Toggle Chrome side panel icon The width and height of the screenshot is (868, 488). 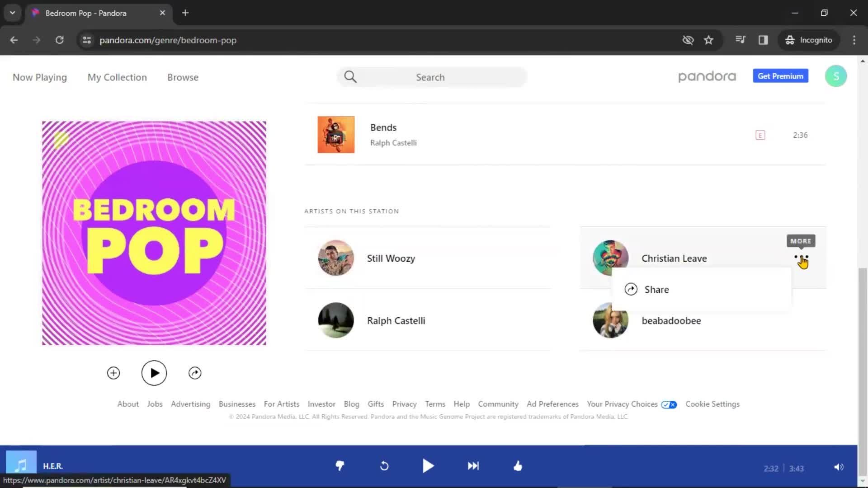point(763,40)
